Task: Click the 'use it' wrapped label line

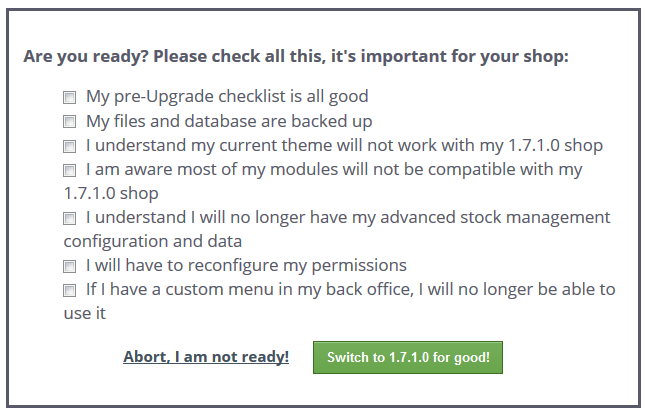Action: click(x=85, y=313)
